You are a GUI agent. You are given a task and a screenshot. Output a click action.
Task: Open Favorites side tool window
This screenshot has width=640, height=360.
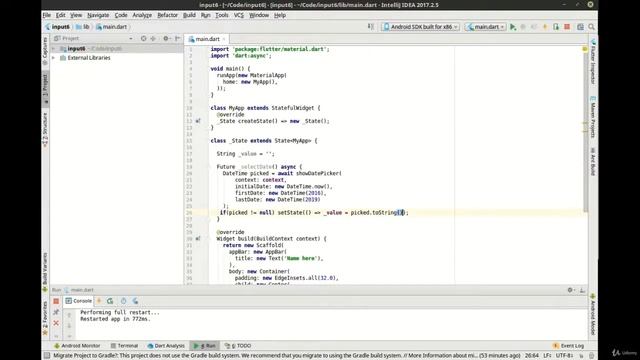[x=45, y=318]
